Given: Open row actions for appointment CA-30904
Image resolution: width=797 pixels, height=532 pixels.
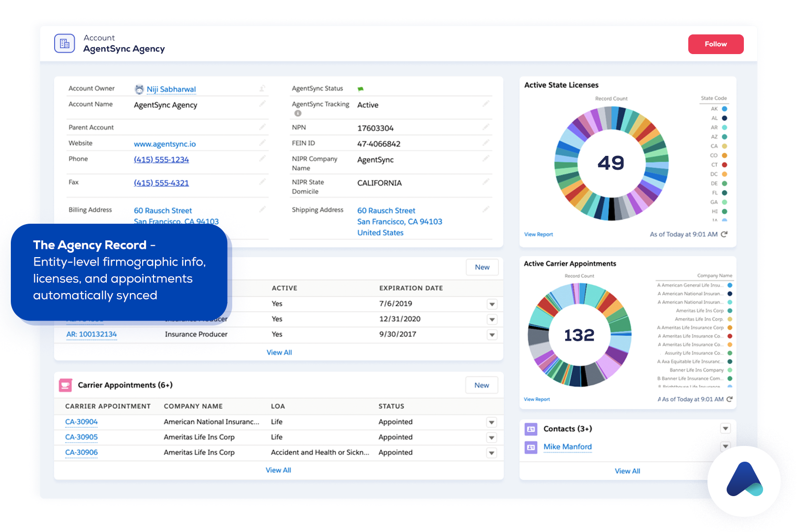Looking at the screenshot, I should (491, 422).
